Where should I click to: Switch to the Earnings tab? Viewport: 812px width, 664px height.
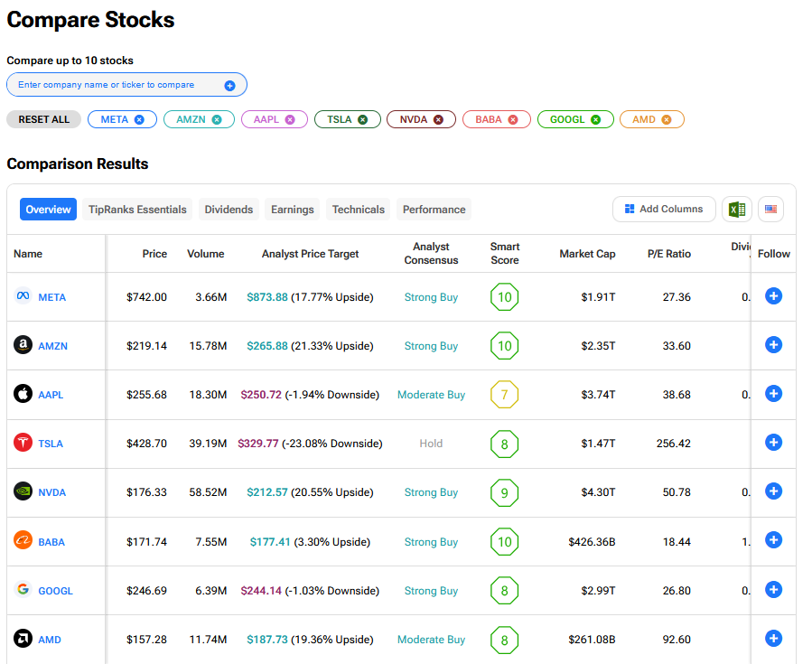[293, 210]
